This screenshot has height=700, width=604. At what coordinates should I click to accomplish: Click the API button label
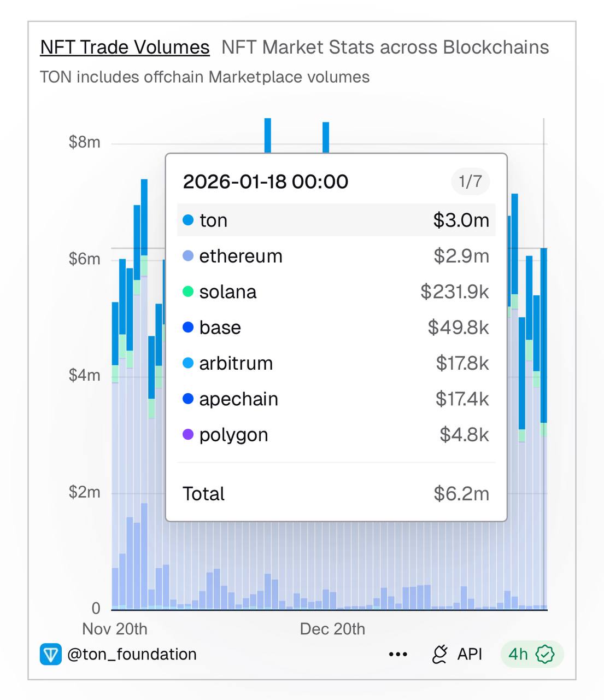(x=470, y=654)
